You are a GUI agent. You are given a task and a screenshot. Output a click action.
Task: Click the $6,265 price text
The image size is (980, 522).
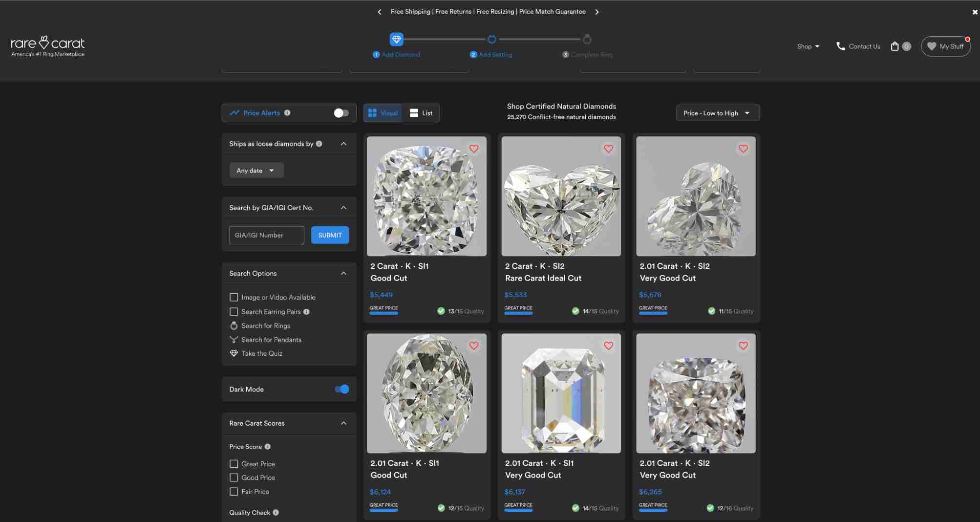pos(650,492)
